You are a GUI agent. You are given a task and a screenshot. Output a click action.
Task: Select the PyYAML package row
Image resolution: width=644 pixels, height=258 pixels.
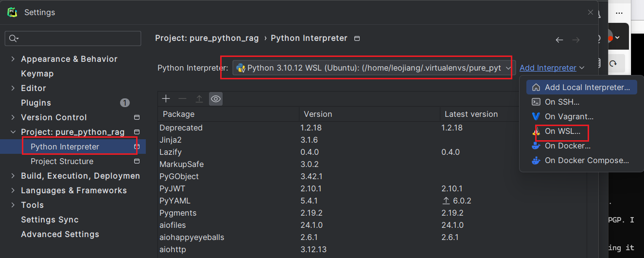pos(372,201)
